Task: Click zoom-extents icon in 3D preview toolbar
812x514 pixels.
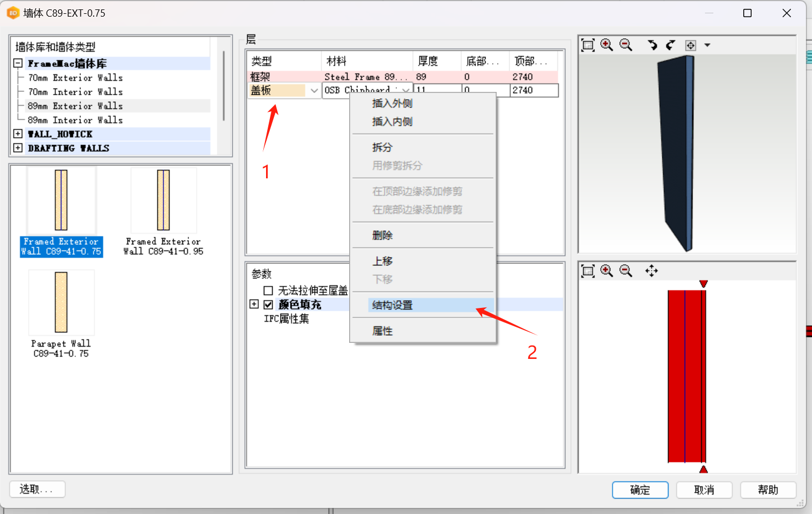Action: (588, 45)
